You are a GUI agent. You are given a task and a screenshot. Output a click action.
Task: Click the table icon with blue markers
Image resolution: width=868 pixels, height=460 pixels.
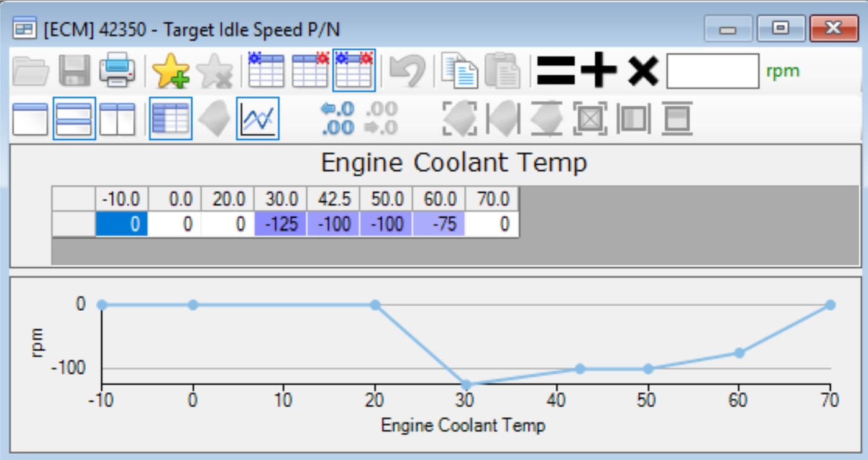point(267,70)
